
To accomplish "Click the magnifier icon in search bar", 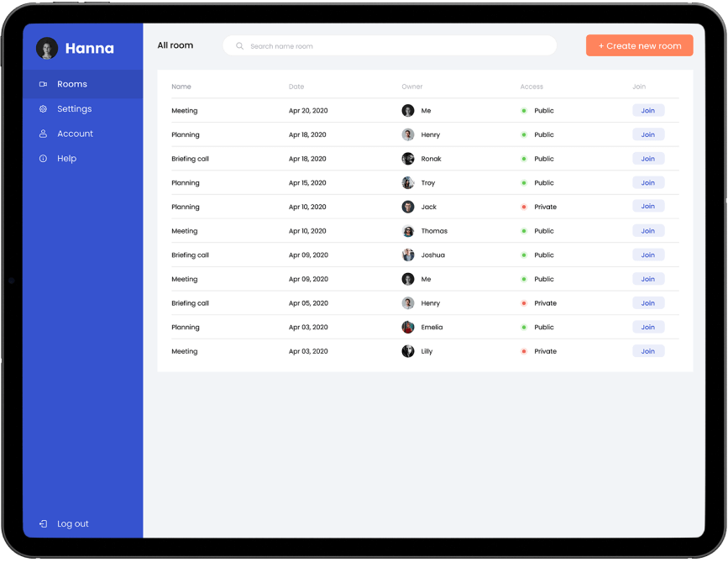I will pos(240,46).
